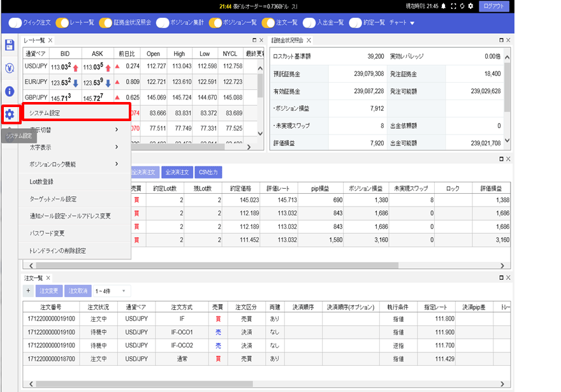Screen dimensions: 561x392
Task: Close the レート一覧 tab with its X
Action: [50, 40]
